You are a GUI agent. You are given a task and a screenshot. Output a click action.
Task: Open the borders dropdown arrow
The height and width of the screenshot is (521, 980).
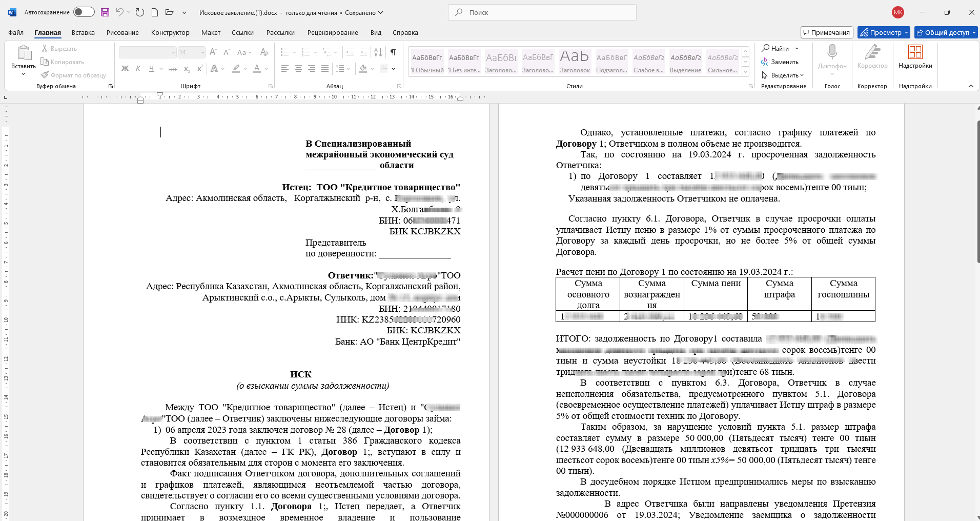pos(394,69)
